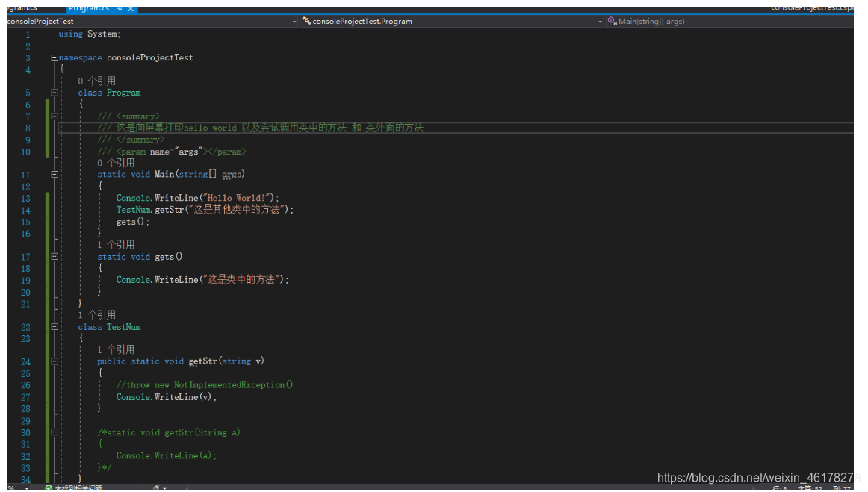868x492 pixels.
Task: Open references link above public getStr
Action: (x=116, y=349)
